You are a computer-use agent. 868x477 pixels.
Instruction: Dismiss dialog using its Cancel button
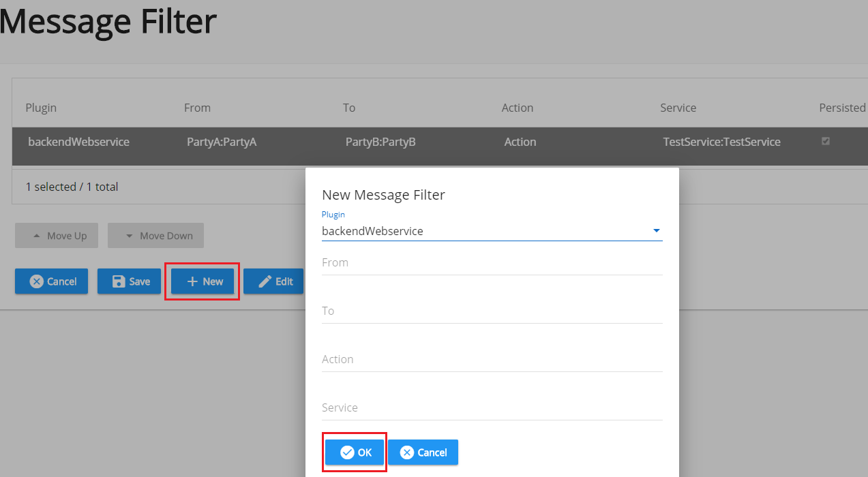(x=423, y=452)
